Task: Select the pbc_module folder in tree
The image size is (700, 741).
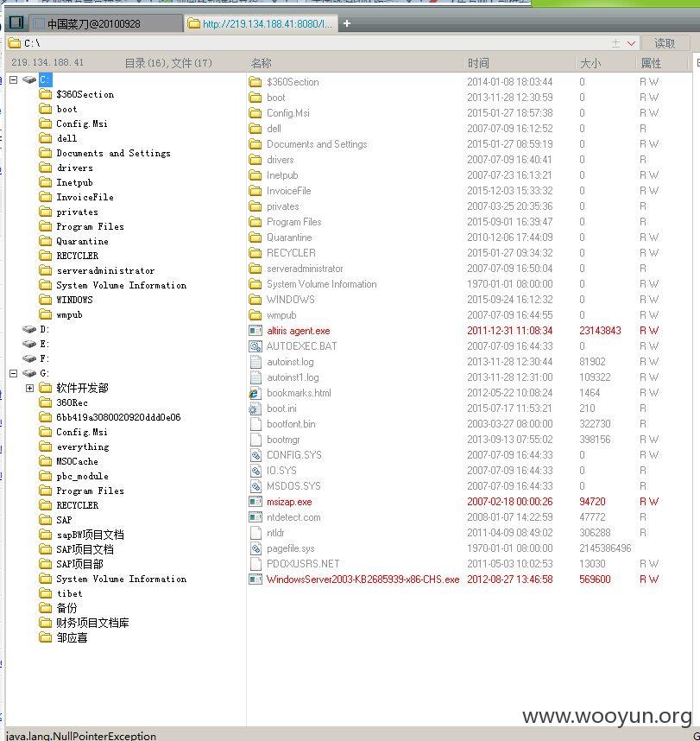Action: pos(83,476)
